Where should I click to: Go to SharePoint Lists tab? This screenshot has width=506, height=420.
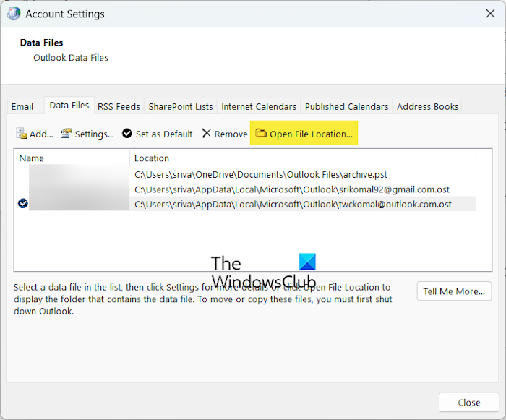click(181, 106)
